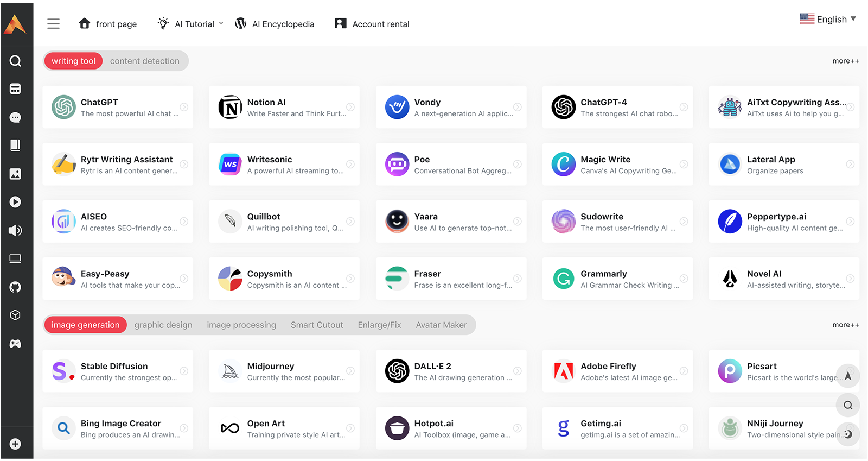This screenshot has height=461, width=868.
Task: Click the monitor screen sidebar icon
Action: [x=15, y=258]
